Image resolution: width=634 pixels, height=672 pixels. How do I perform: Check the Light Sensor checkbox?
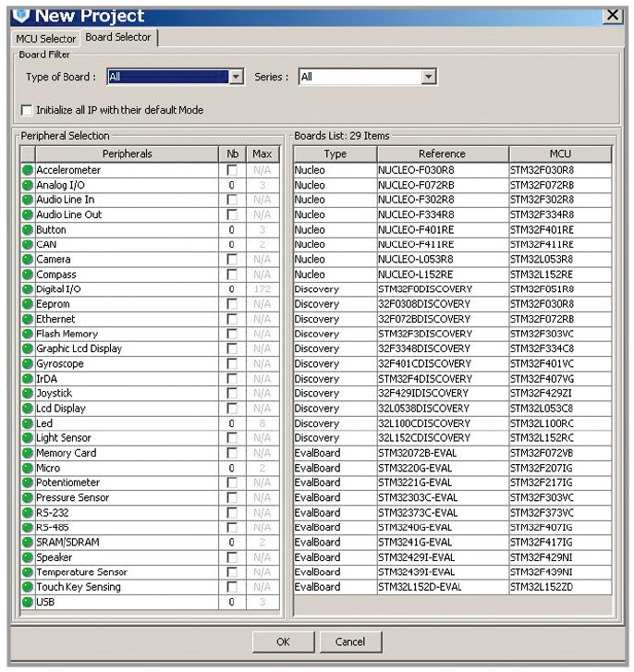(x=232, y=438)
